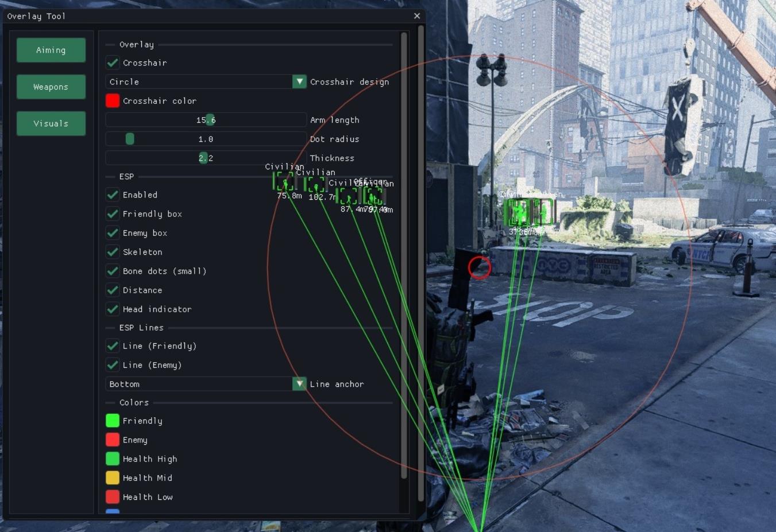Viewport: 776px width, 532px height.
Task: Uncheck the Head indicator option
Action: click(113, 309)
